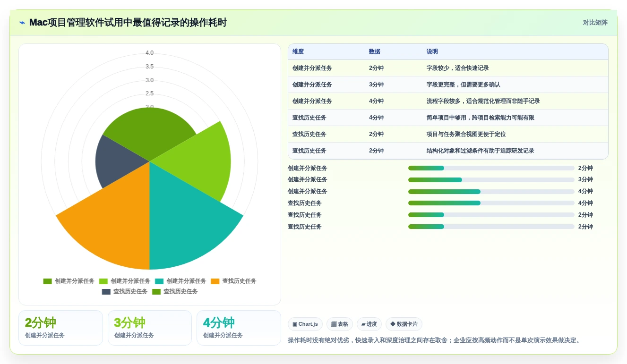
Task: Click the 3.0 radial axis label
Action: [149, 80]
